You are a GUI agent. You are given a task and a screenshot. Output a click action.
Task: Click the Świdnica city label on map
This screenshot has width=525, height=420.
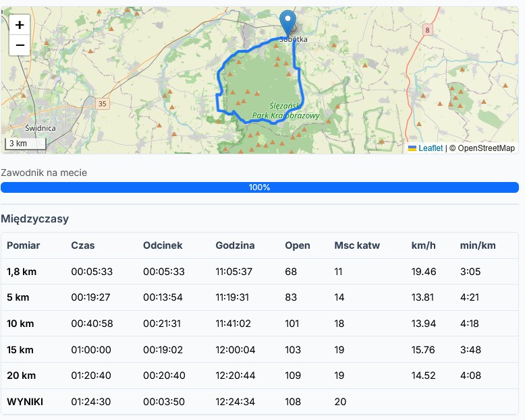point(40,127)
